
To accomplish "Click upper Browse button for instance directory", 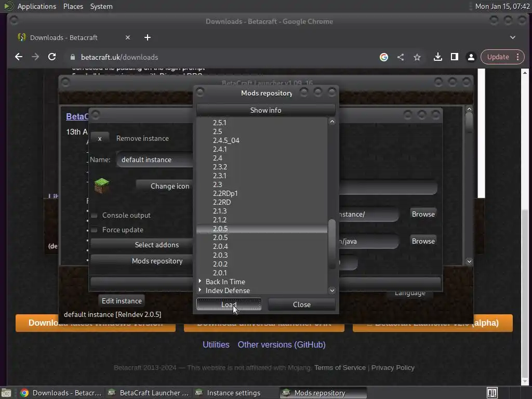I will (423, 214).
